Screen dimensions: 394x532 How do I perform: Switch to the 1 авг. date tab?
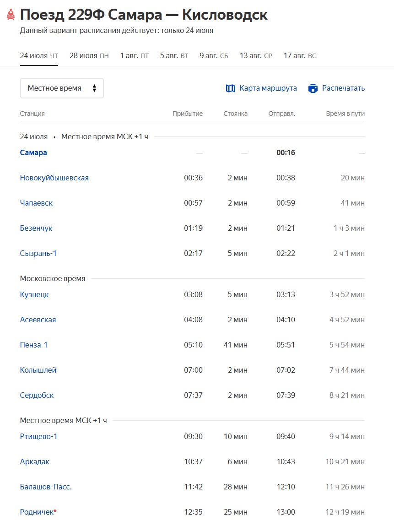click(x=134, y=56)
